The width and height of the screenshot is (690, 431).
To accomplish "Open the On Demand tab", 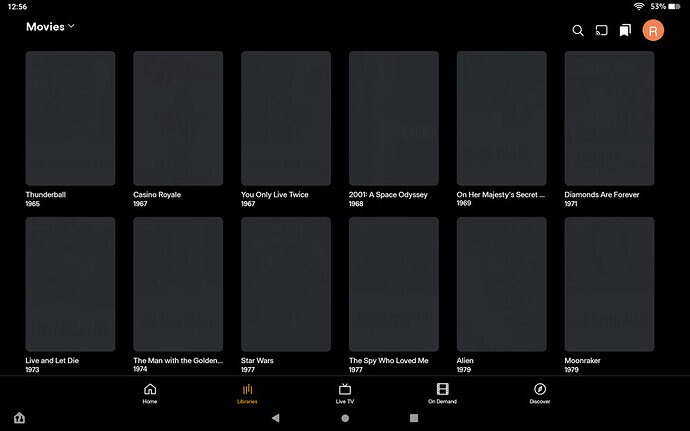I will pyautogui.click(x=442, y=394).
